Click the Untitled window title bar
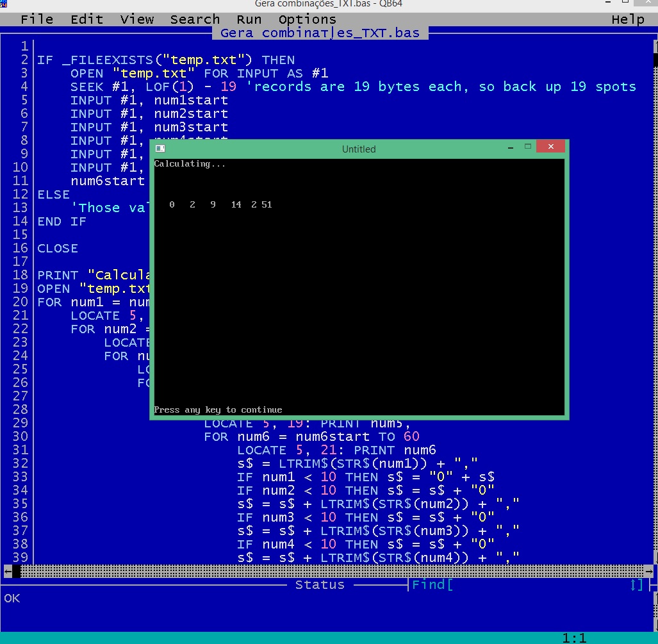Viewport: 658px width, 644px height. (359, 149)
